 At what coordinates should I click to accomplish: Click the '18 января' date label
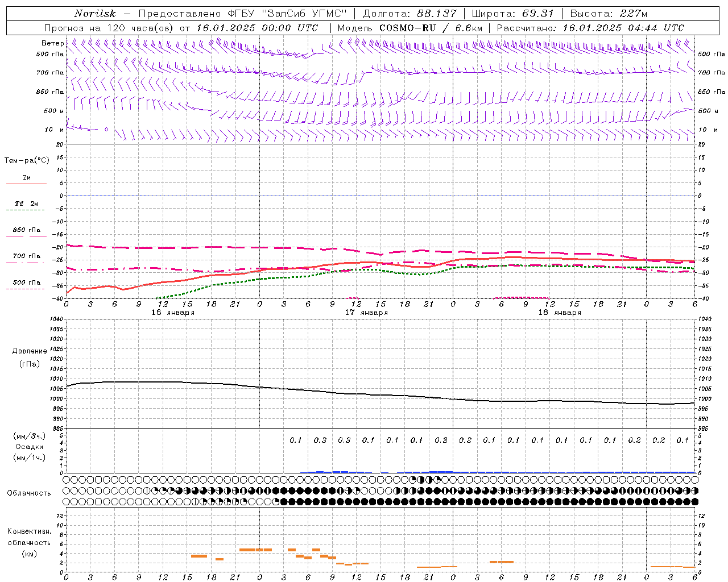560,313
